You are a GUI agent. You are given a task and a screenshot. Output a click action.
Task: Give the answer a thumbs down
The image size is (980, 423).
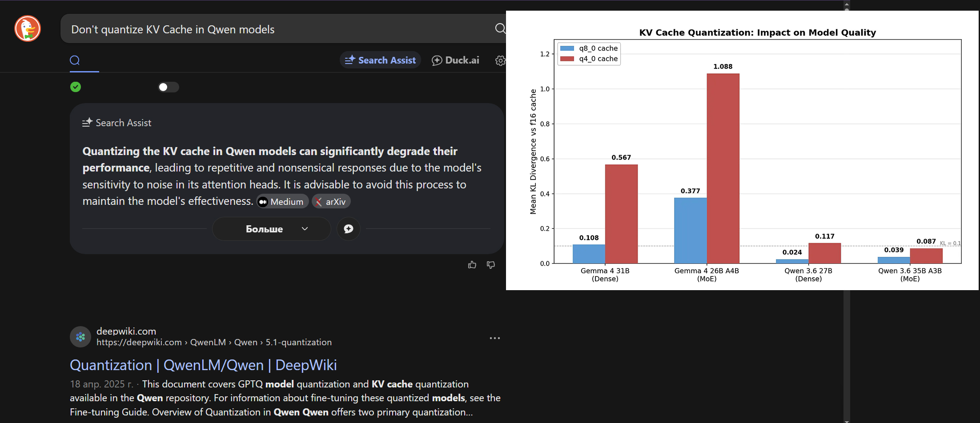click(x=491, y=265)
